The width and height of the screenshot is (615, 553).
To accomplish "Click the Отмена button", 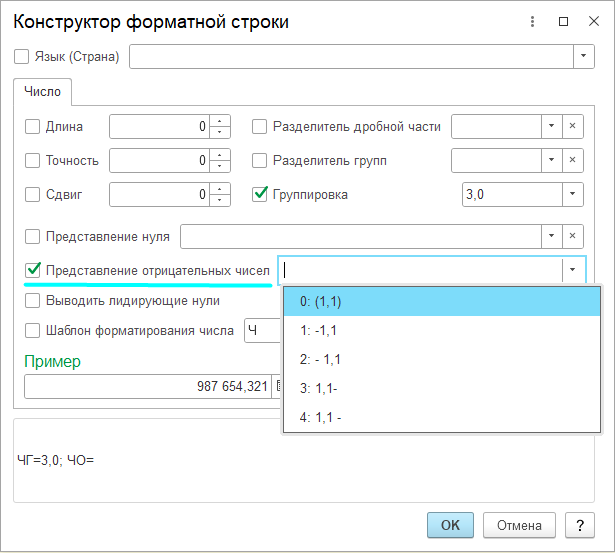I will point(519,525).
